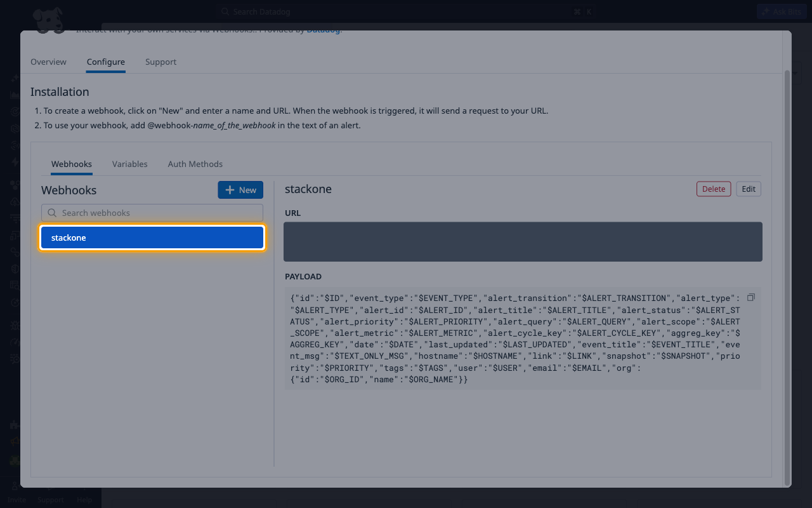The height and width of the screenshot is (508, 812).
Task: Open the Support tab in the modal
Action: [160, 62]
